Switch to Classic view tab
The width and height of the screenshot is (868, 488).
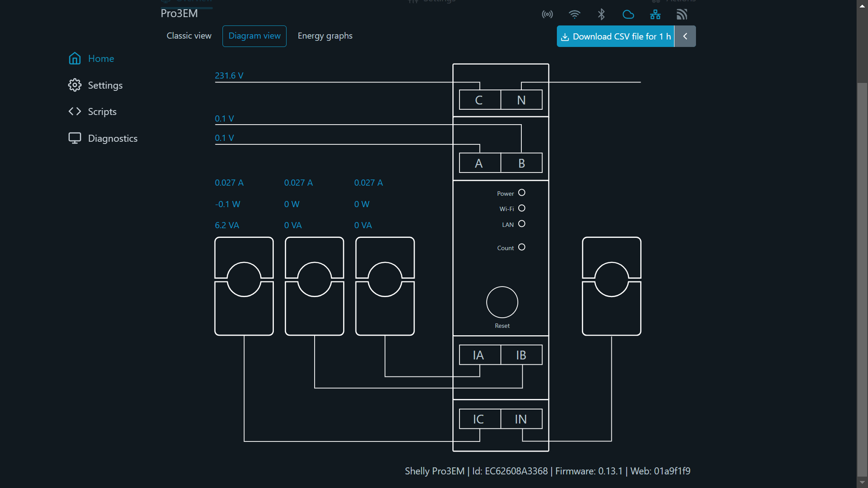coord(189,36)
